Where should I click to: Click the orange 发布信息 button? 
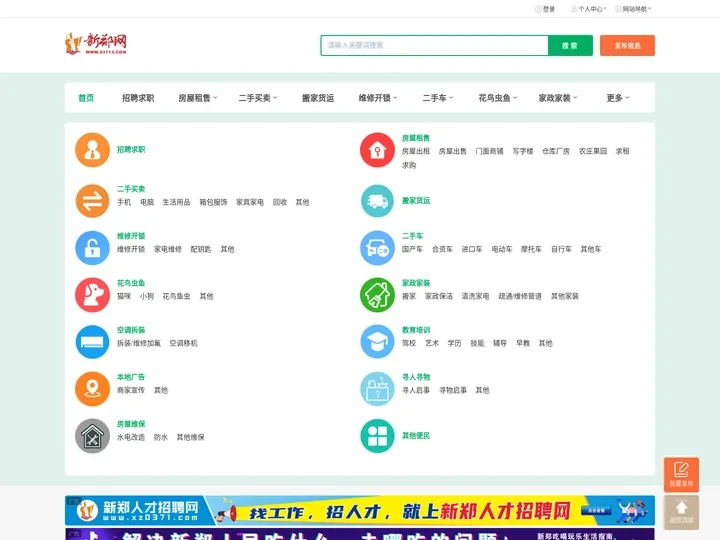click(627, 45)
